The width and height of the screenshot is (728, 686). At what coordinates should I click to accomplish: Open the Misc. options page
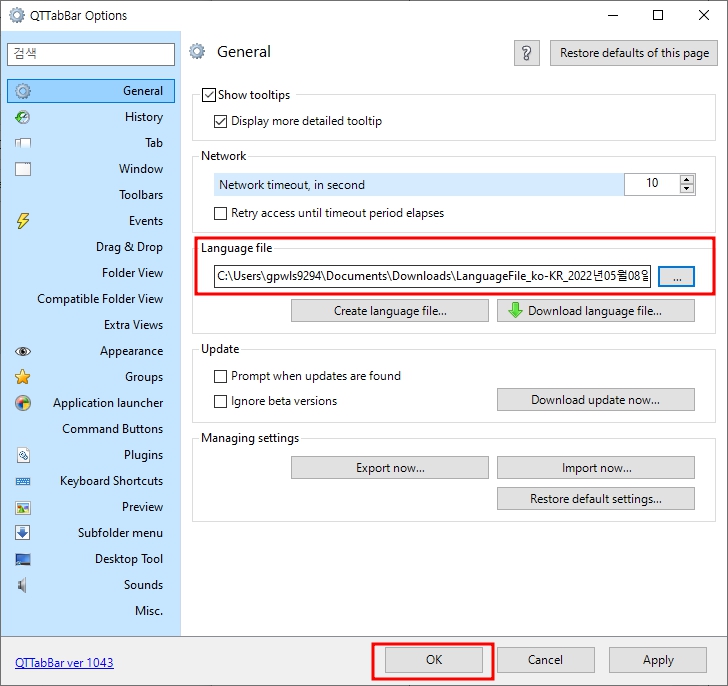(x=91, y=611)
